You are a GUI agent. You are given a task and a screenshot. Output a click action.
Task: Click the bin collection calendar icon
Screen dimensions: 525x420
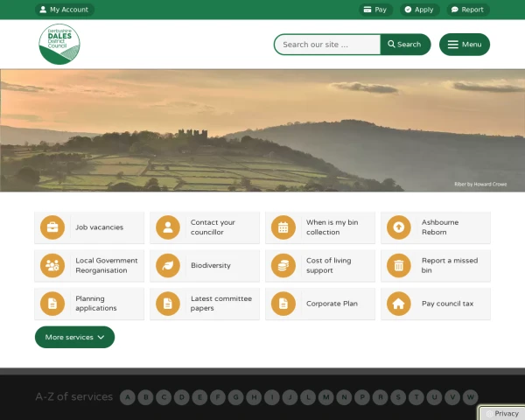pyautogui.click(x=283, y=227)
